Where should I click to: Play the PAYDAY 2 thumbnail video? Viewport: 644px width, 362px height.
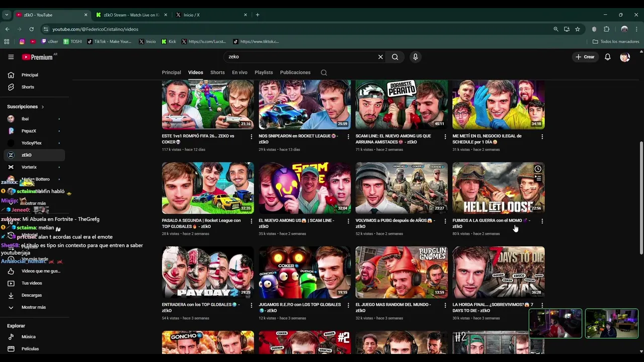(208, 272)
